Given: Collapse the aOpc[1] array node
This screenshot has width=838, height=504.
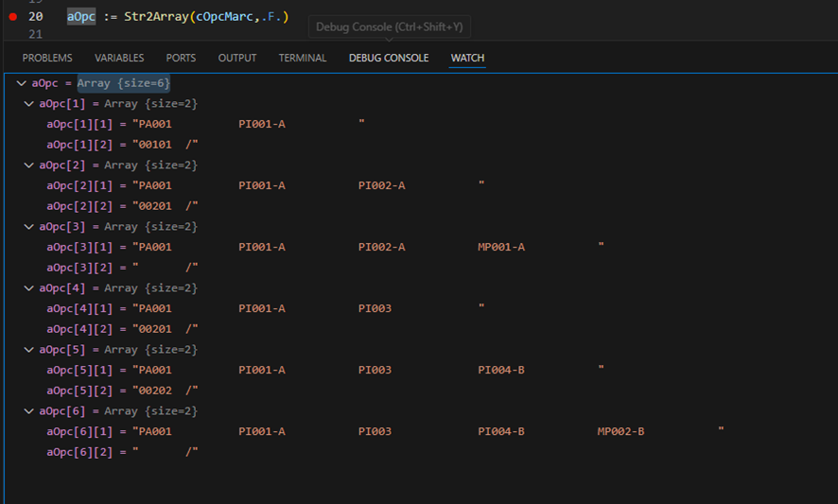Looking at the screenshot, I should [x=29, y=104].
